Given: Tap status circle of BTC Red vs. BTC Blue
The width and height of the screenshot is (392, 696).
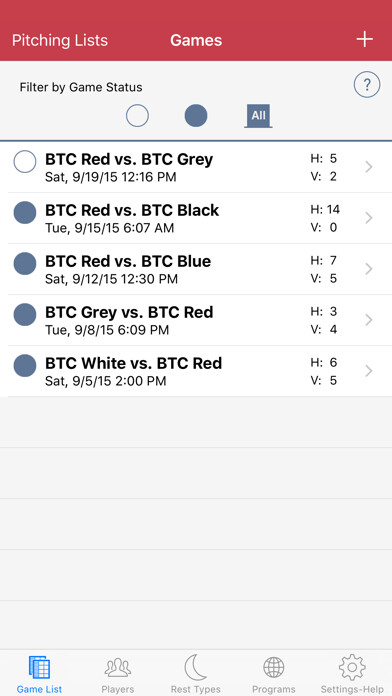Looking at the screenshot, I should pos(25,263).
